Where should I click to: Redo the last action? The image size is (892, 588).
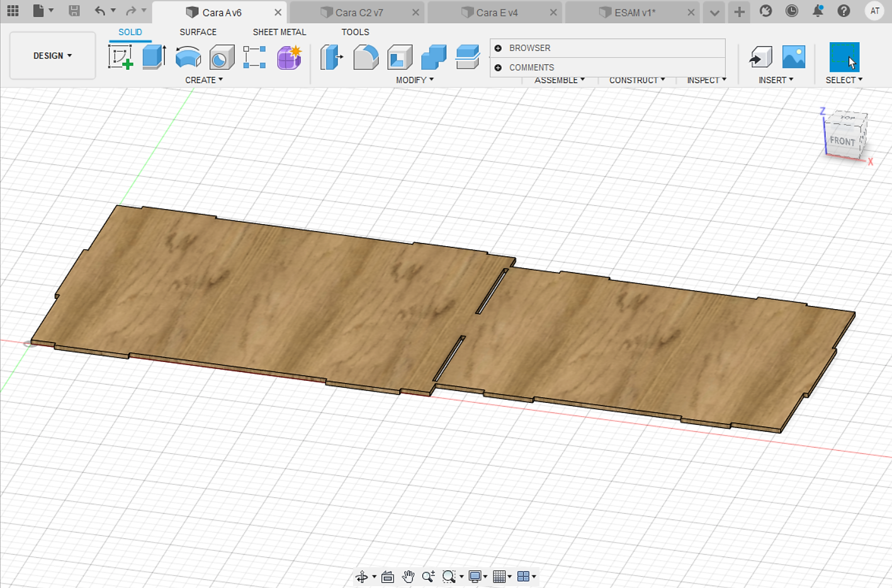[131, 11]
